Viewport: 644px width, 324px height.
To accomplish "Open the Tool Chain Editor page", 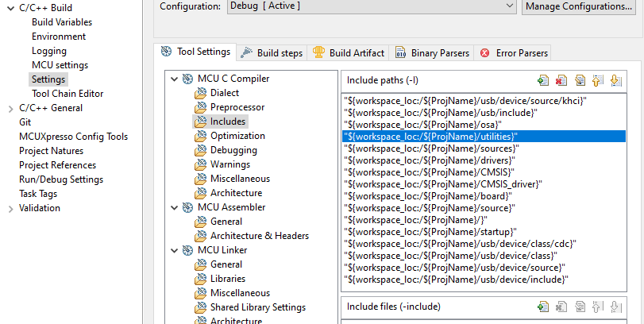I will tap(67, 94).
